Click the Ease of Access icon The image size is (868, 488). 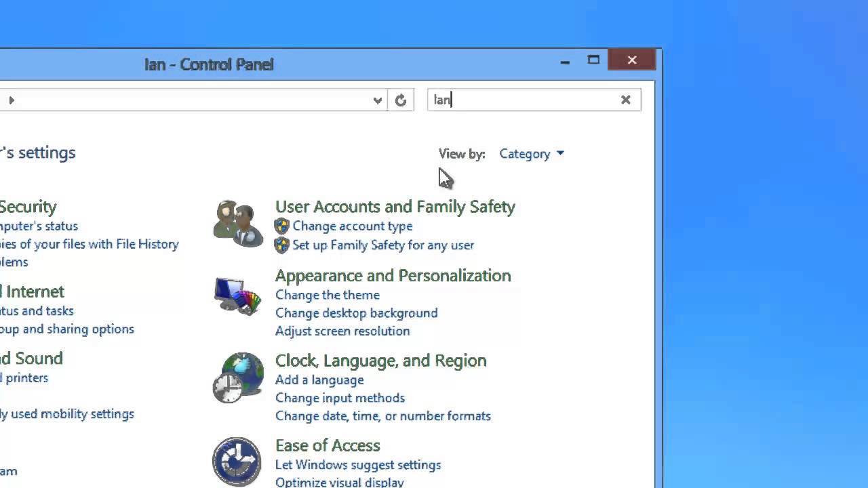237,462
